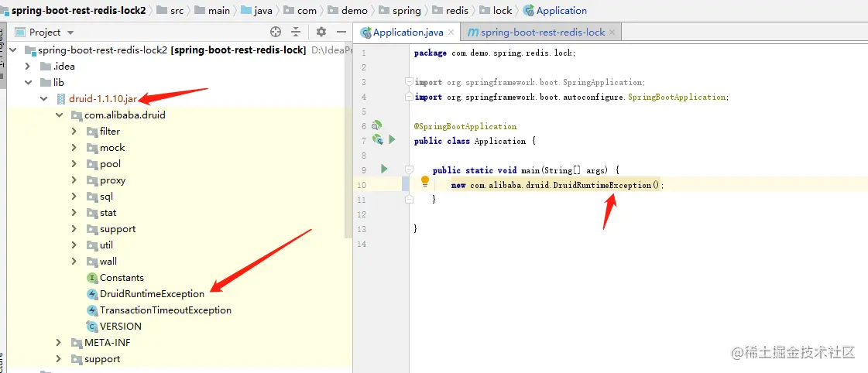Select the lib folder

tap(59, 83)
